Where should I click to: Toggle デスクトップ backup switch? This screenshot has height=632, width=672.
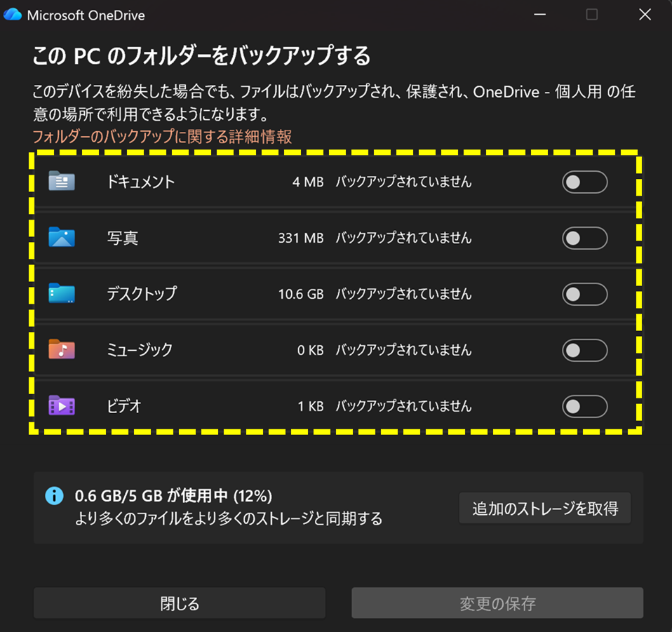pos(584,295)
